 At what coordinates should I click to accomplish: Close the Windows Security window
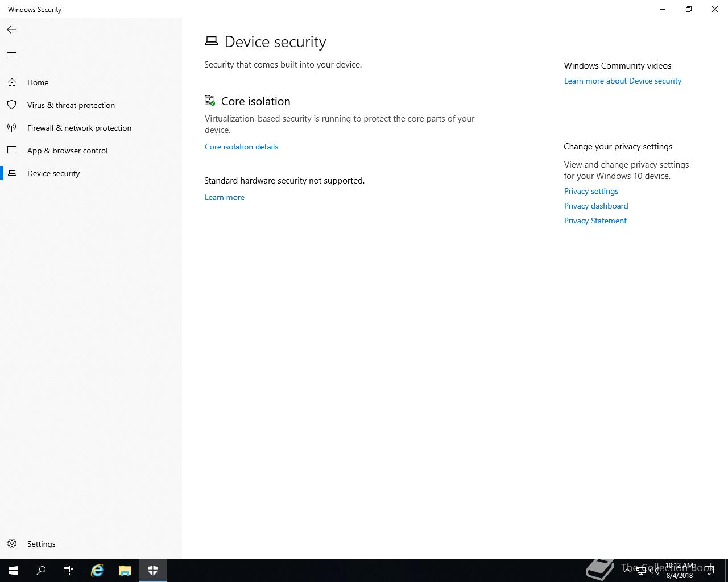tap(715, 9)
